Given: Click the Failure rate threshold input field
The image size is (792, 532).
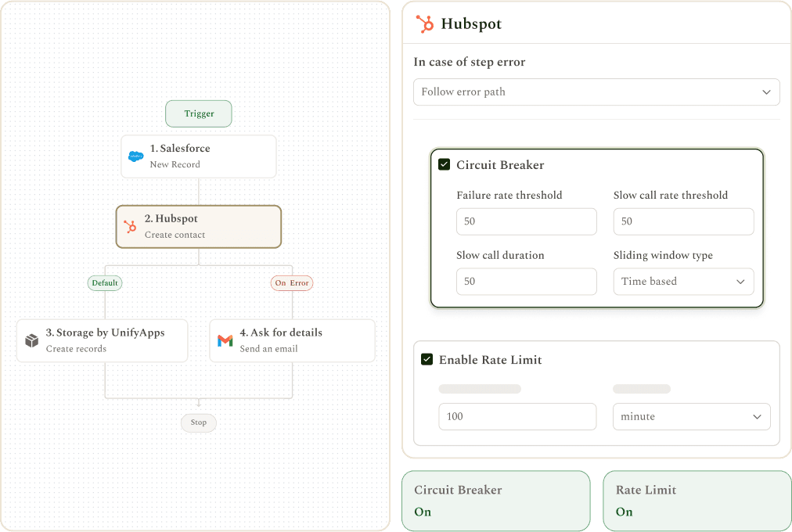Looking at the screenshot, I should (527, 221).
